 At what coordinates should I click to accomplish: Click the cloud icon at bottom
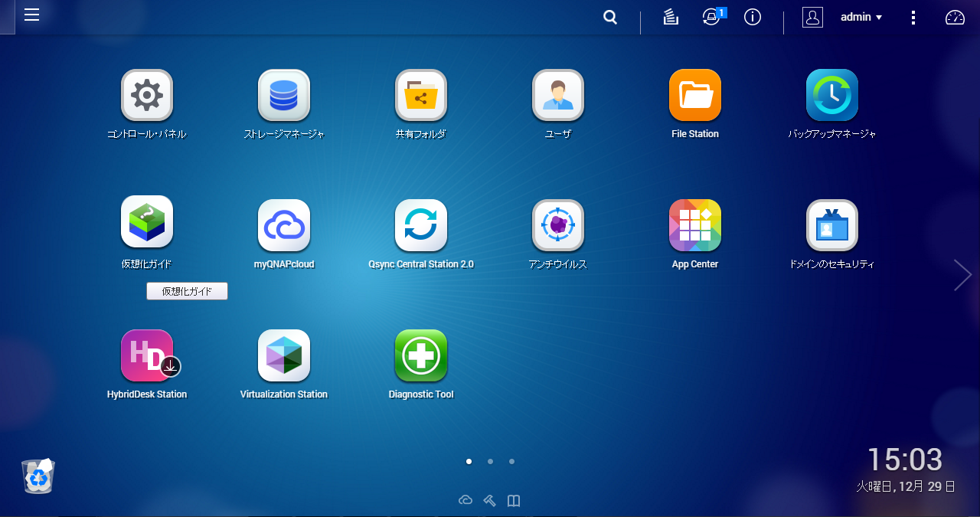pos(465,501)
